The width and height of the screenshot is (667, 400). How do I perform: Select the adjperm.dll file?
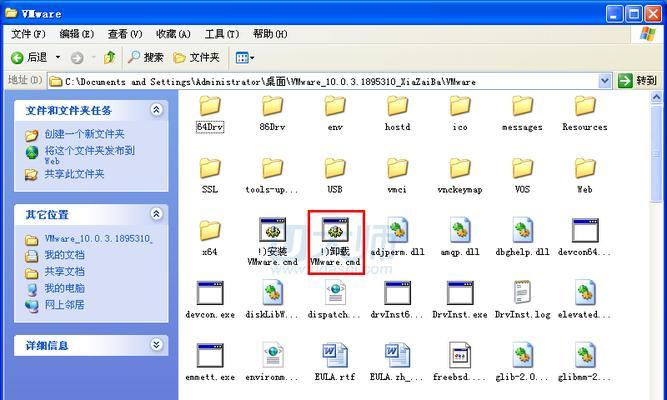point(397,237)
